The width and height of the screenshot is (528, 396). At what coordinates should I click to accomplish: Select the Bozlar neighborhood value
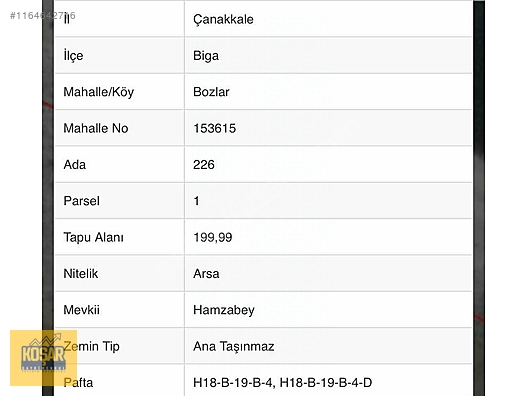point(211,92)
